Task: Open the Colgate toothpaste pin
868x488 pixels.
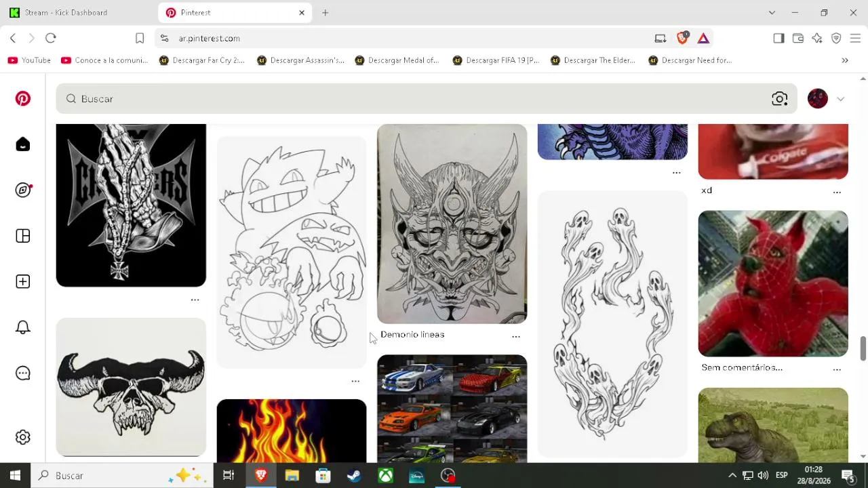Action: click(x=773, y=152)
